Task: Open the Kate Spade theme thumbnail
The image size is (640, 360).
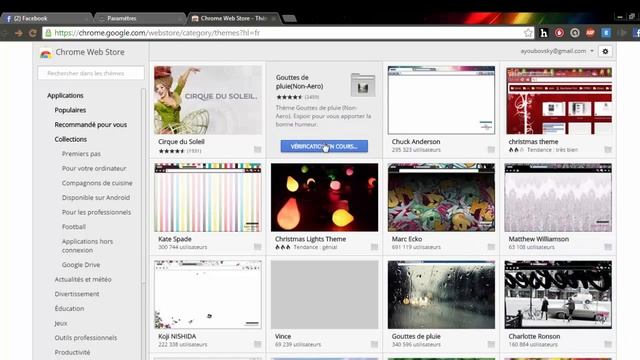Action: (208, 198)
